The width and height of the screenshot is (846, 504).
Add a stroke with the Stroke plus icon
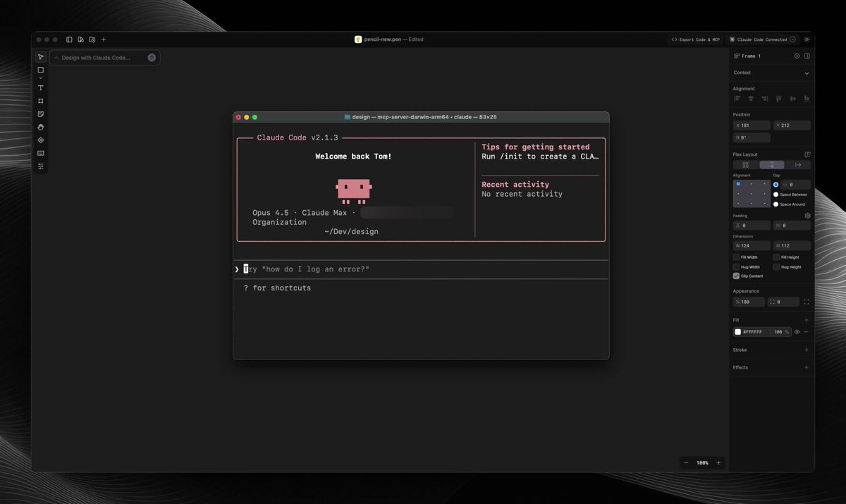click(x=807, y=350)
